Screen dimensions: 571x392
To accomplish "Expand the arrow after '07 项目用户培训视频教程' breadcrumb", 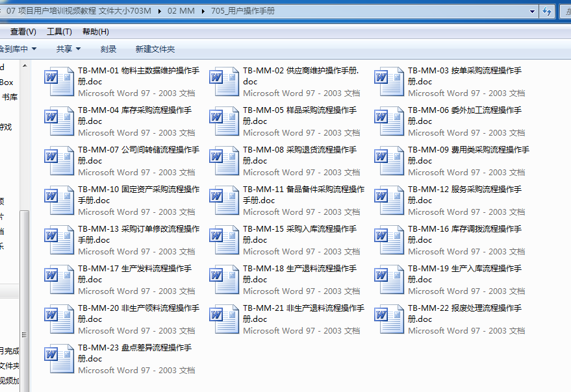I will [160, 11].
